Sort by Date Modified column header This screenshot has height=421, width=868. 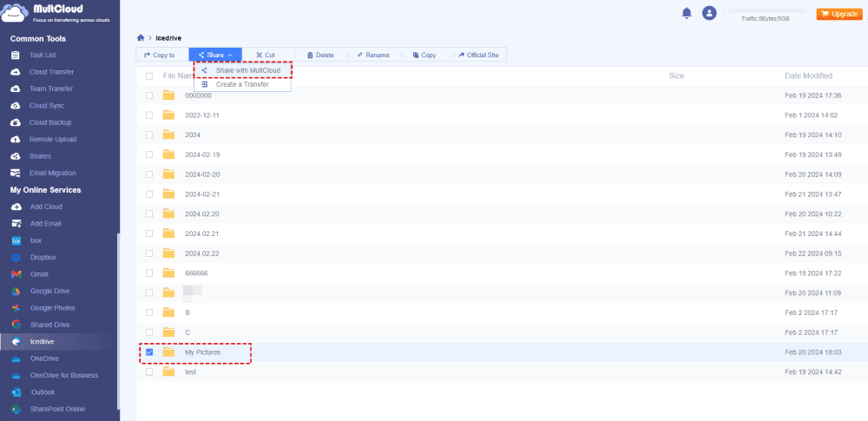click(808, 76)
